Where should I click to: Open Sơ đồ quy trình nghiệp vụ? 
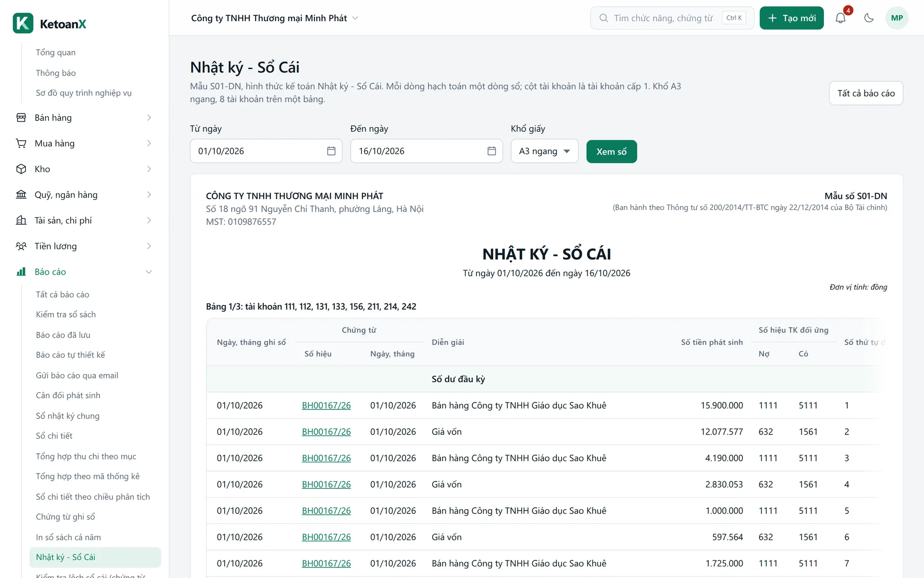point(83,93)
